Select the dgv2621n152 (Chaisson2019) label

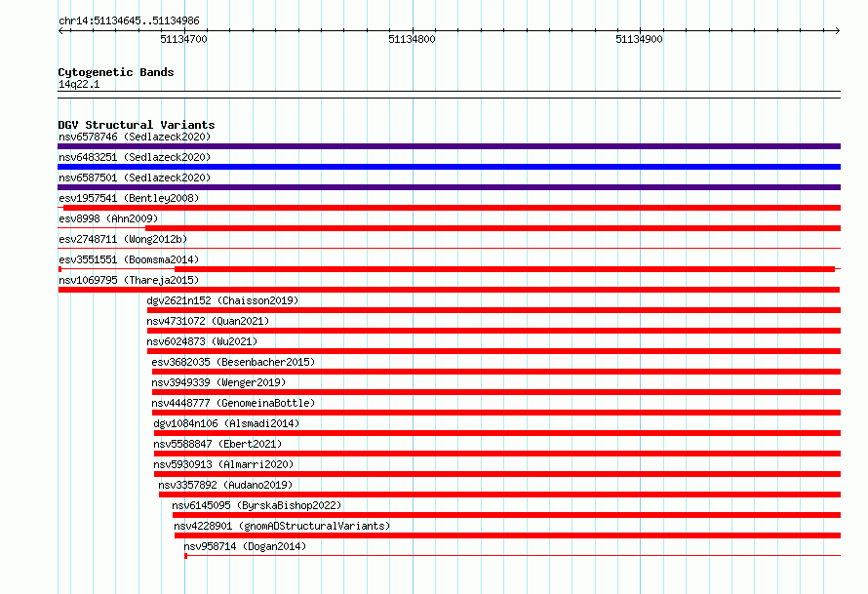tap(222, 300)
